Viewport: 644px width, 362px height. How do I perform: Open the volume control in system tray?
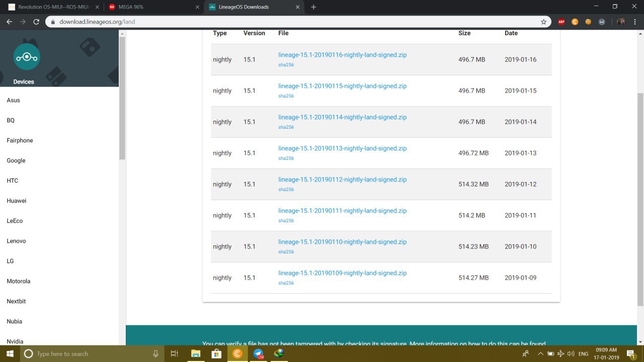(x=571, y=353)
